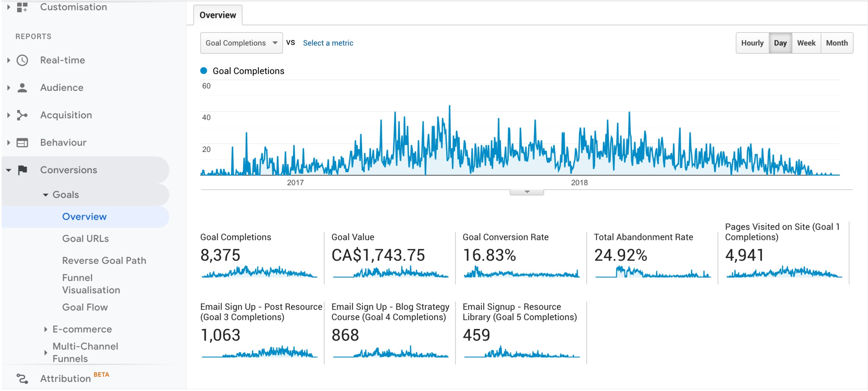Image resolution: width=868 pixels, height=391 pixels.
Task: Click the E-commerce label
Action: click(82, 329)
